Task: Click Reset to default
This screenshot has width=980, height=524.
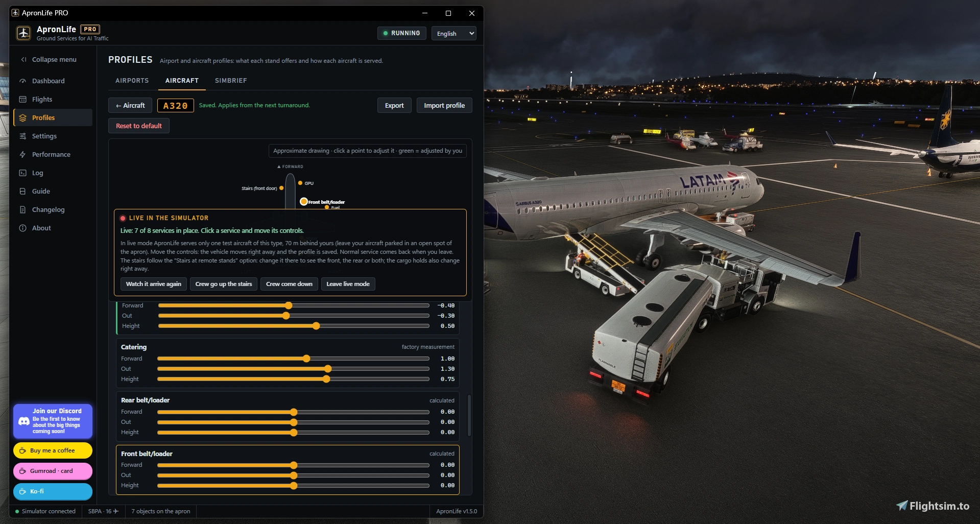Action: point(138,126)
